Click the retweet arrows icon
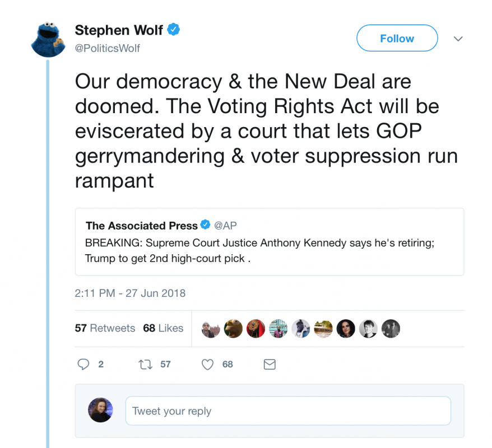Image resolution: width=492 pixels, height=448 pixels. pyautogui.click(x=146, y=364)
